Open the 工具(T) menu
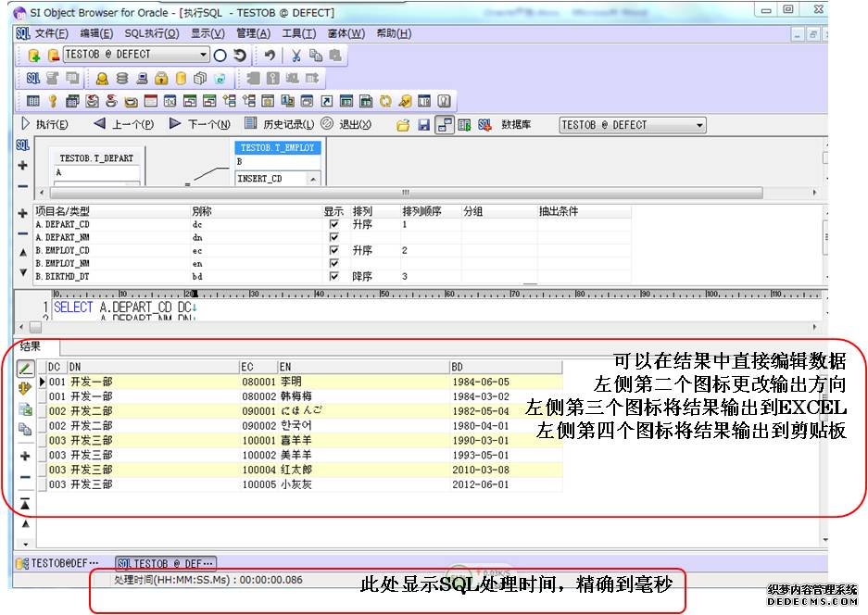The image size is (868, 615). pos(298,33)
